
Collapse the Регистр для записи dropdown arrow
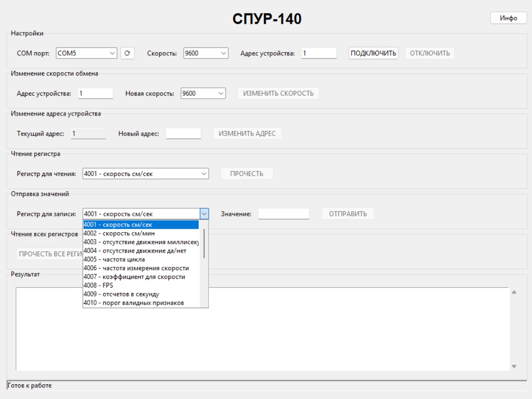coord(204,214)
